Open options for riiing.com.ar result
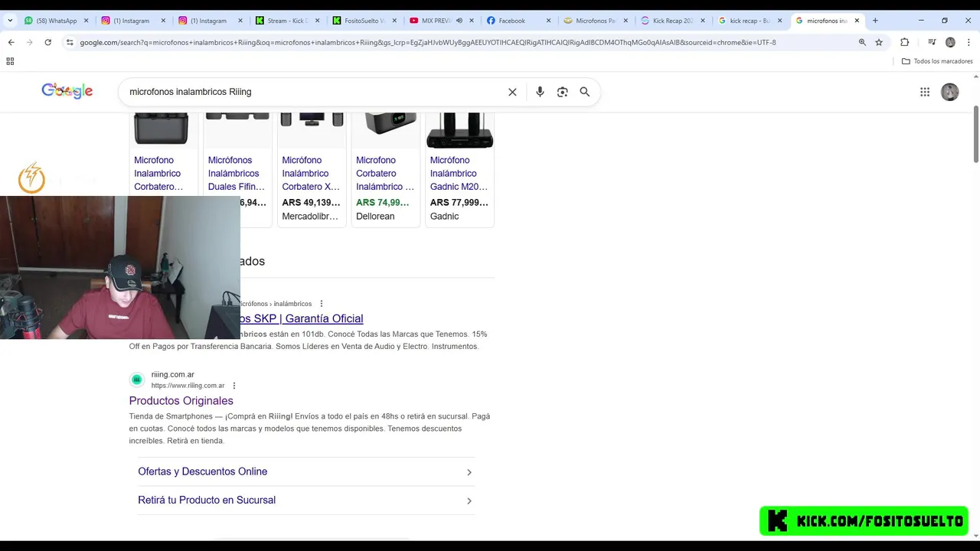 click(x=234, y=386)
